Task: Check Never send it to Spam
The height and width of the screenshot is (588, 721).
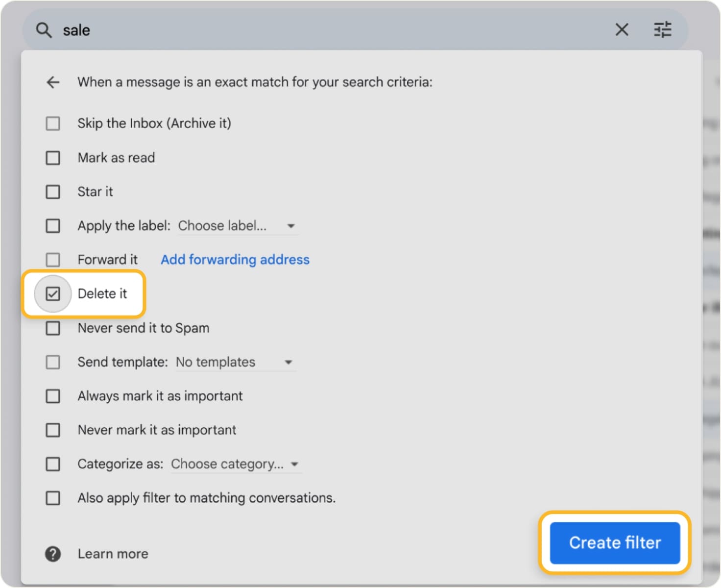Action: click(52, 328)
